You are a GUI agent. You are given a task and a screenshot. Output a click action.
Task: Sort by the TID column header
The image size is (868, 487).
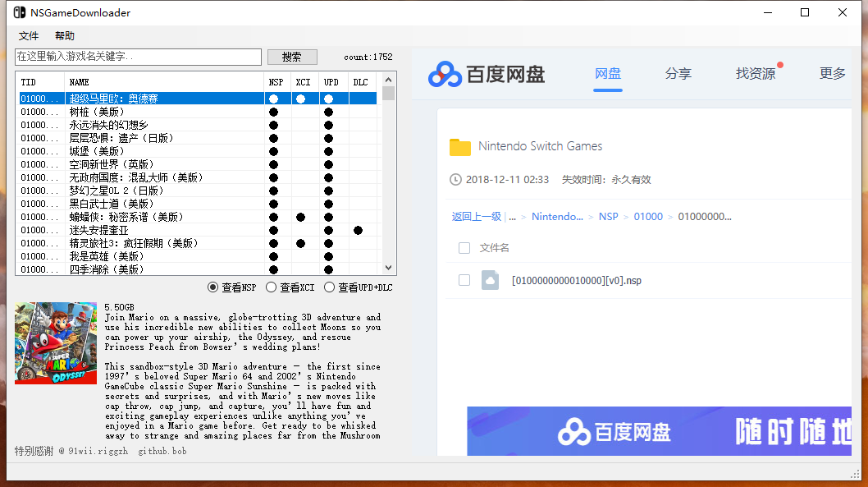click(x=41, y=82)
